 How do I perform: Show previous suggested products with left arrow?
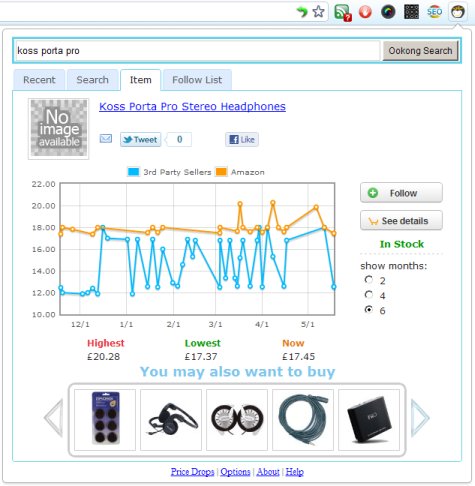click(x=54, y=418)
